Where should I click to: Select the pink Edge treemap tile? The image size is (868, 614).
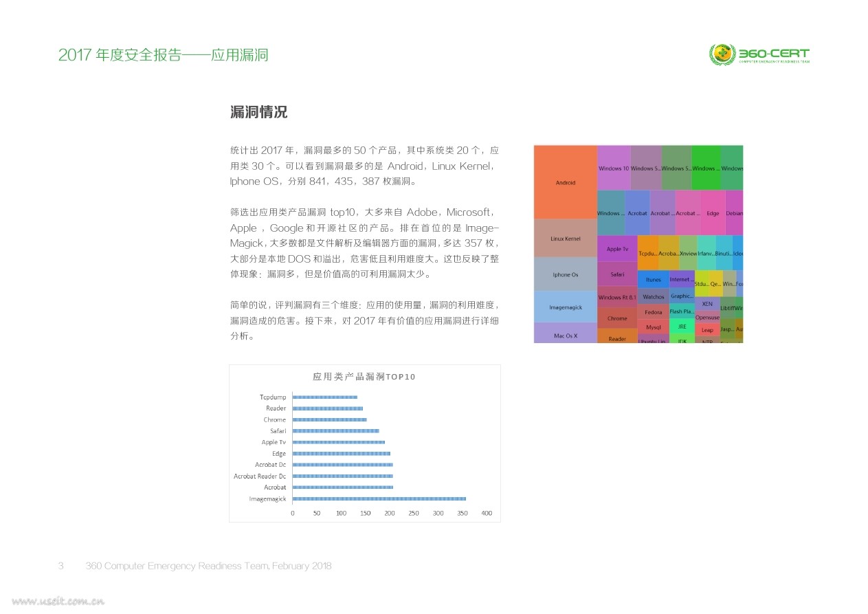click(x=713, y=213)
